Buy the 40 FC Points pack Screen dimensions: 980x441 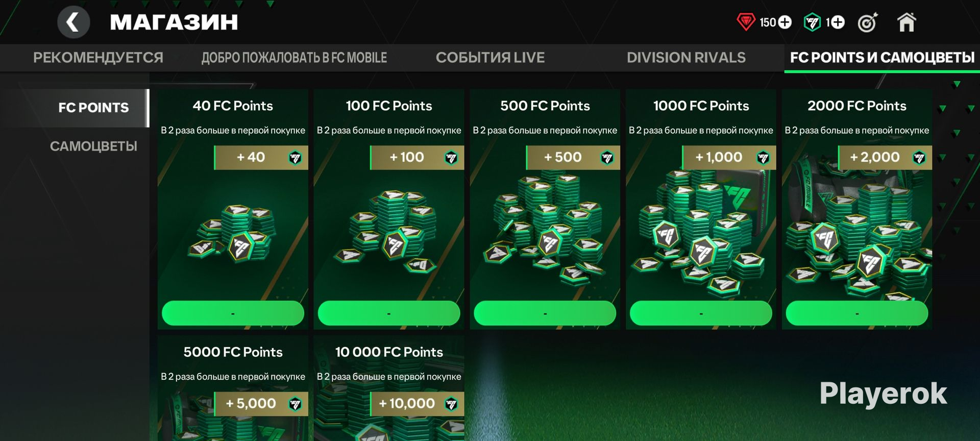pyautogui.click(x=233, y=313)
